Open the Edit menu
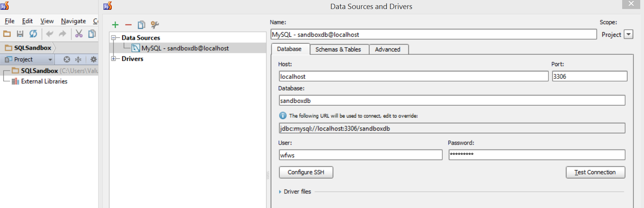 (27, 21)
